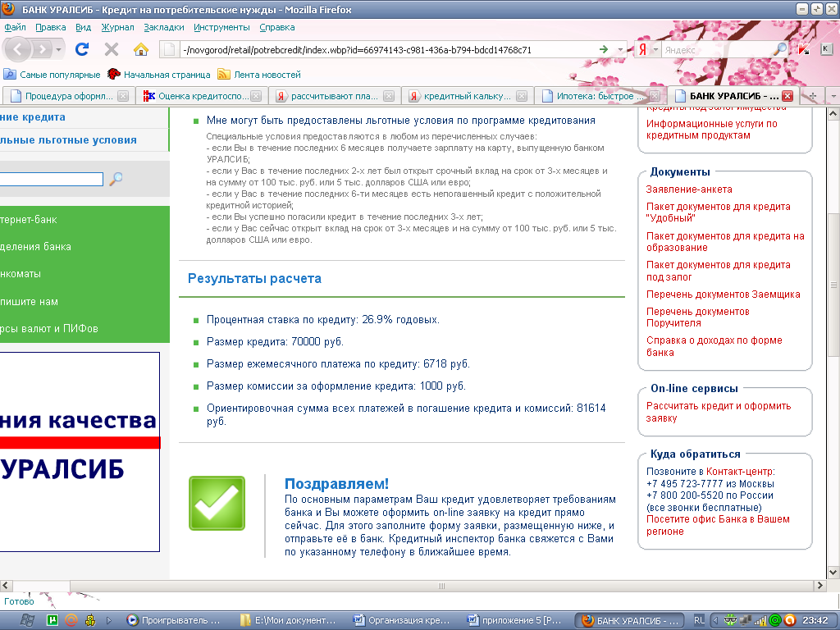Stop loading with the X icon

112,50
